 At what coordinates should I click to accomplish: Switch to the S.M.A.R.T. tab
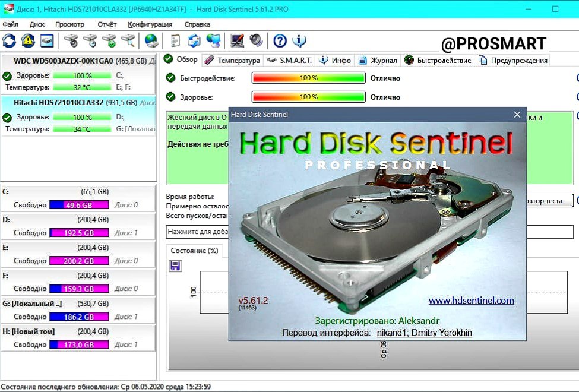[x=290, y=60]
